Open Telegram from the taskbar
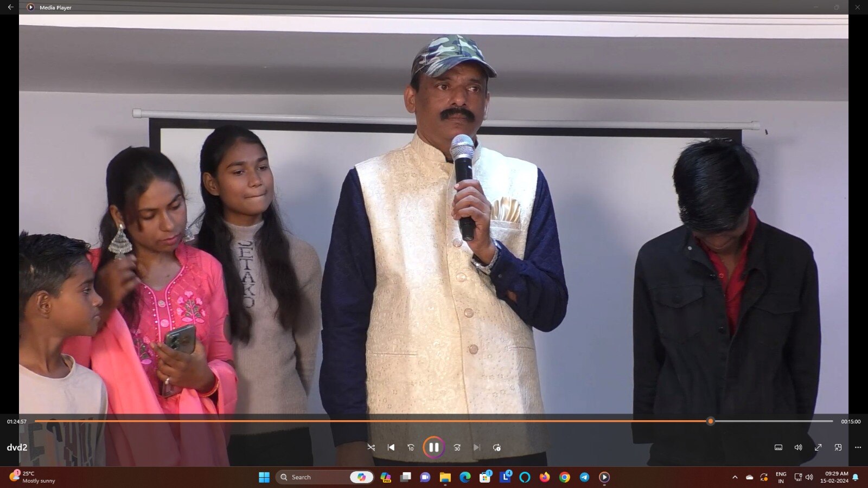This screenshot has height=488, width=868. (584, 477)
